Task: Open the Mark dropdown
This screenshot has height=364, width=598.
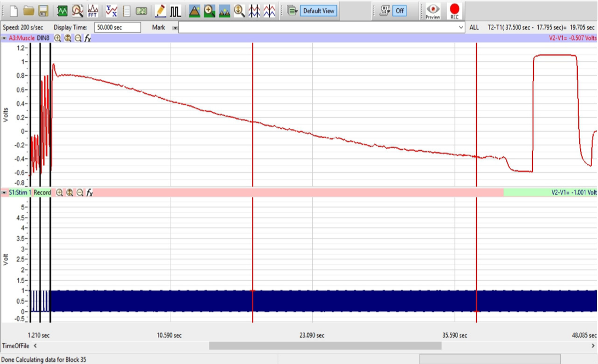Action: [x=176, y=26]
